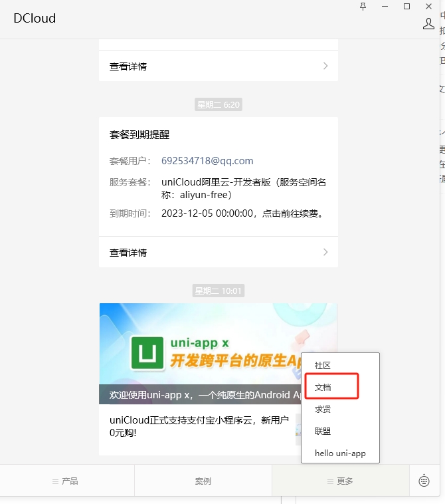Click the uniCloud阿里云-开发者版 service plan text

point(243,188)
